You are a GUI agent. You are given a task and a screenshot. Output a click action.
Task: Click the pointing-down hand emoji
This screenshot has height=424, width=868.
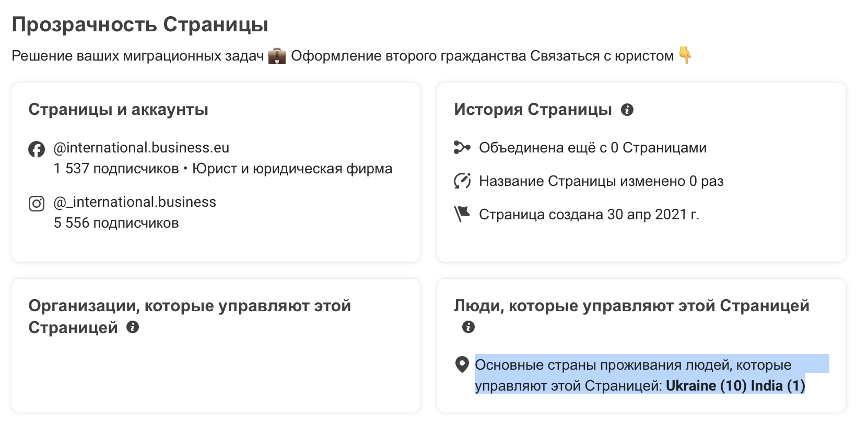tap(685, 55)
